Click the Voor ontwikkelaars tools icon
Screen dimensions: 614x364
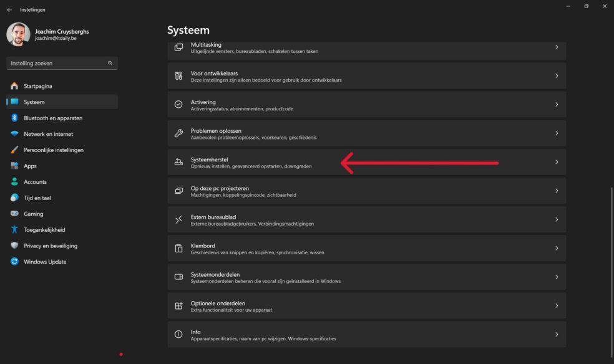(178, 76)
